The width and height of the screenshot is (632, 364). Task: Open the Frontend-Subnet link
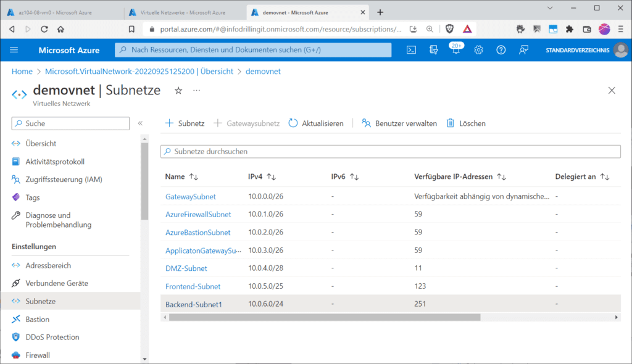(193, 287)
